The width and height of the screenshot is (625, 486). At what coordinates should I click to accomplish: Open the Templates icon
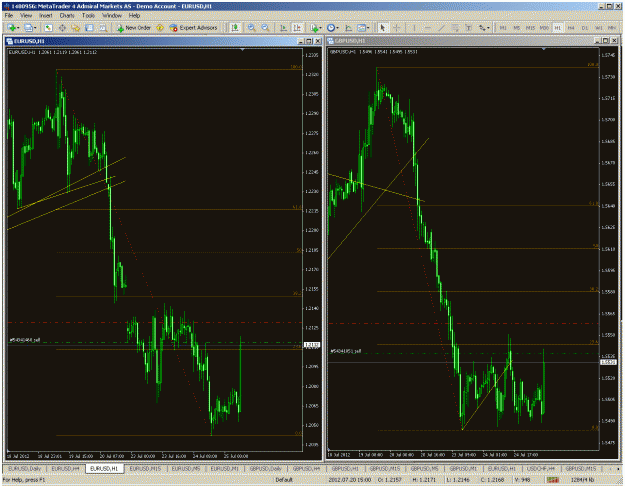(x=361, y=28)
